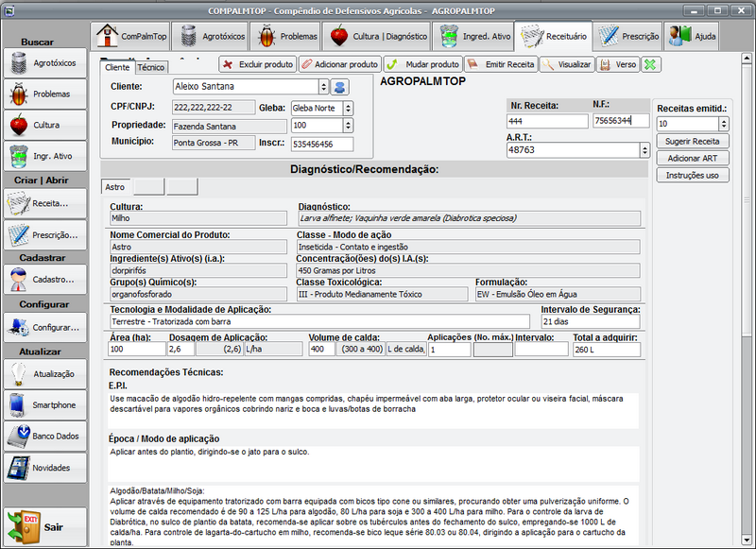
Task: Open the Ajuda help tab
Action: (692, 36)
